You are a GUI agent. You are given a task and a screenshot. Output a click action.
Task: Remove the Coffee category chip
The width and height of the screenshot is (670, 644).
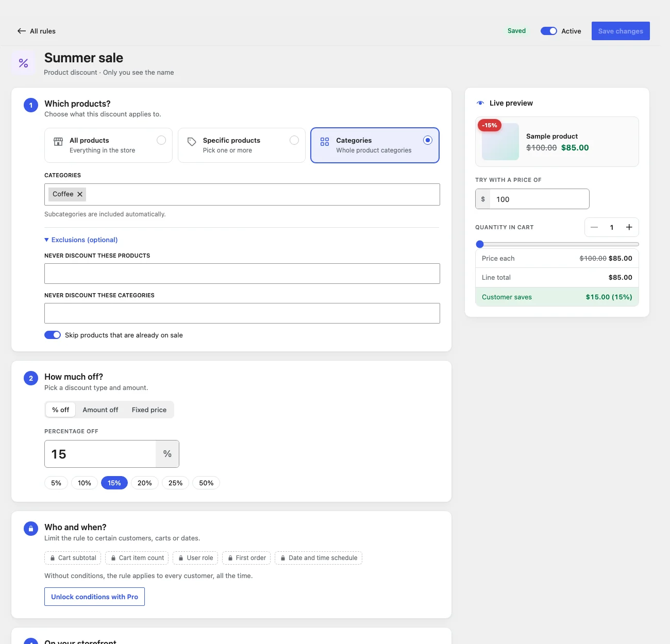pyautogui.click(x=80, y=194)
